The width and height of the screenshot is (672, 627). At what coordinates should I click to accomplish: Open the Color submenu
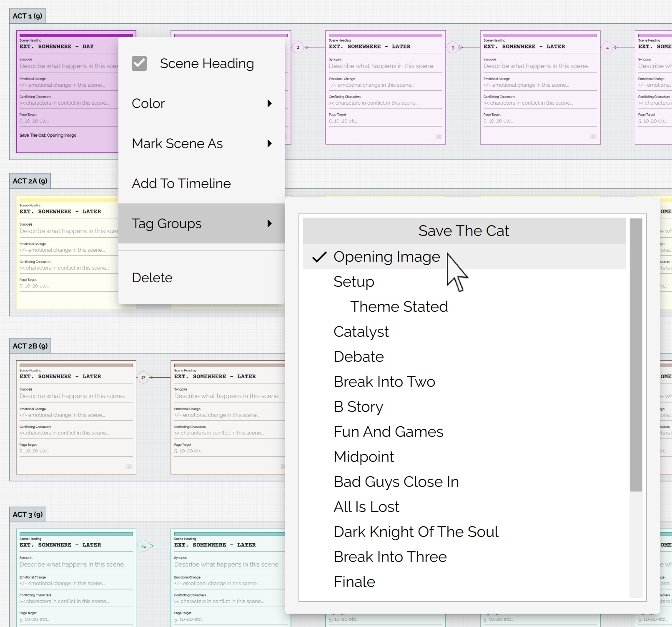[202, 103]
